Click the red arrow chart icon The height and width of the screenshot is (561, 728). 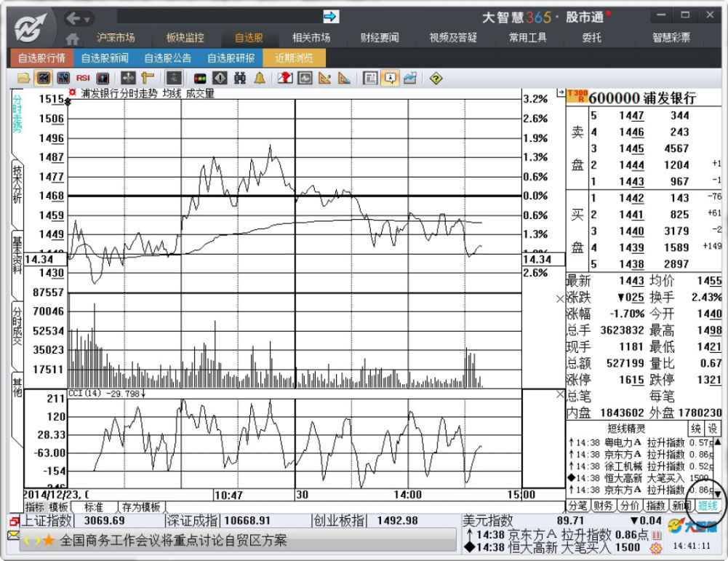point(285,78)
